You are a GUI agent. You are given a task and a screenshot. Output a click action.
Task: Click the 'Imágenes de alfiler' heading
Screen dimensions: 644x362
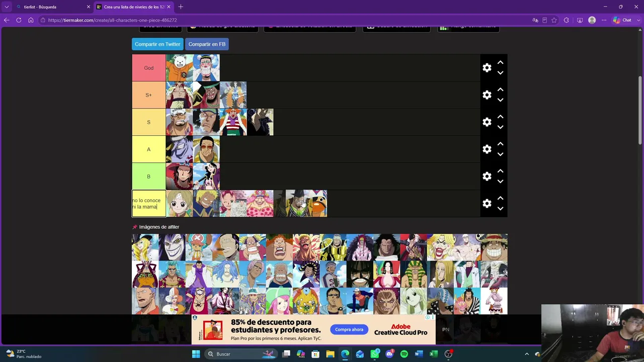(x=159, y=227)
